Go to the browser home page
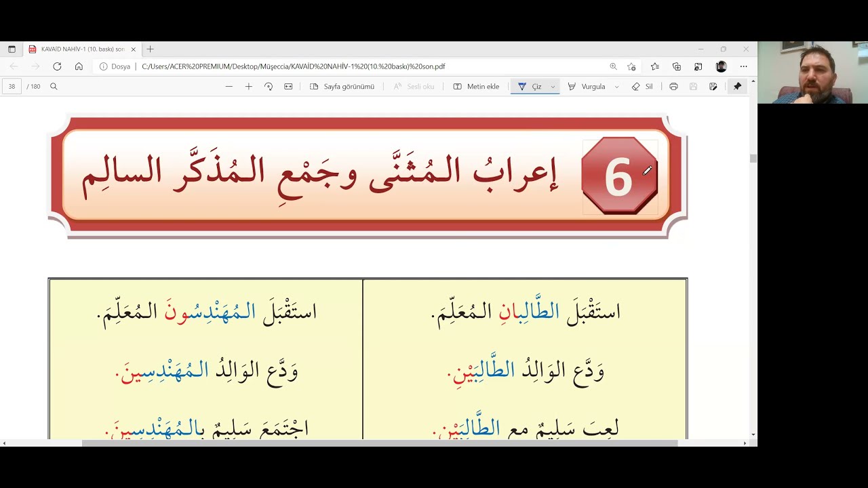Screen dimensions: 868x488 coord(79,66)
